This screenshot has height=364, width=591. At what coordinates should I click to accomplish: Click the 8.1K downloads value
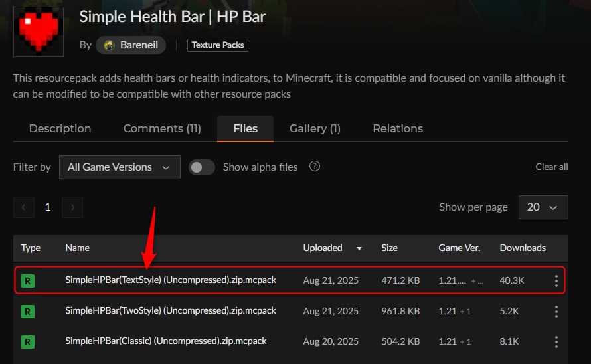tap(509, 341)
